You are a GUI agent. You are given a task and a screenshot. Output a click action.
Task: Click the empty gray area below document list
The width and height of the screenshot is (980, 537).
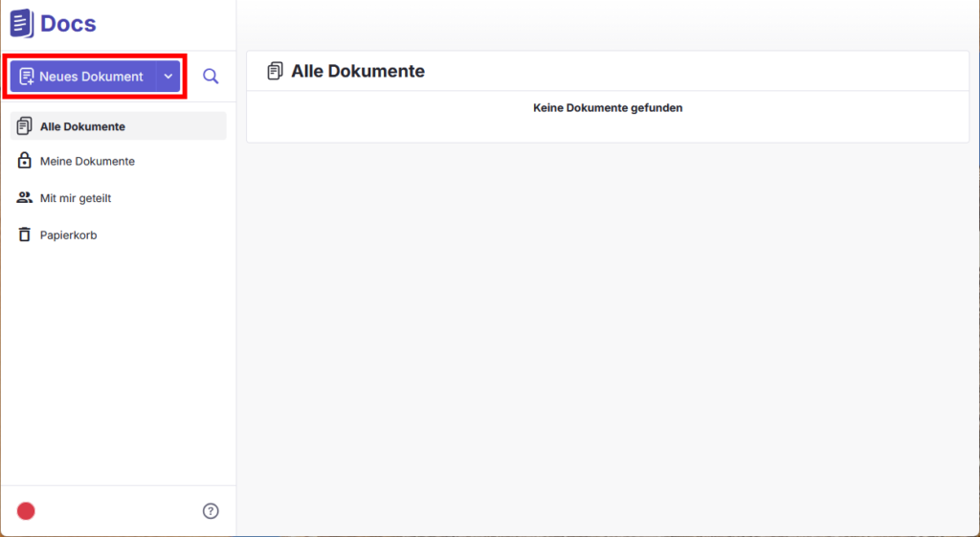click(608, 338)
